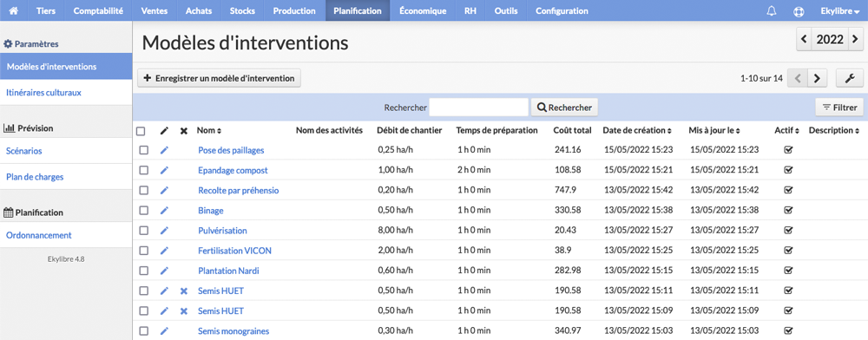Viewport: 868px width, 340px height.
Task: Open the Ventes menu
Action: (155, 10)
